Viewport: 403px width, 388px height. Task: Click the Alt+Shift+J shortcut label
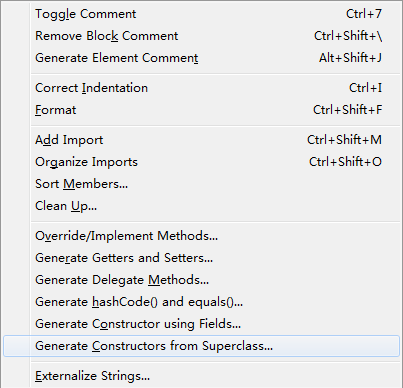(x=350, y=58)
